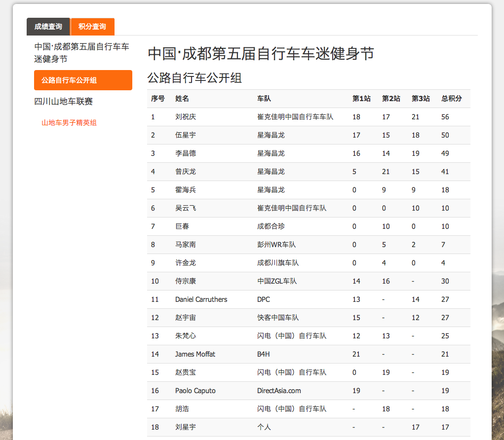Select 公路自行车公开组 in the sidebar
Screen dimensions: 504x440
83,80
